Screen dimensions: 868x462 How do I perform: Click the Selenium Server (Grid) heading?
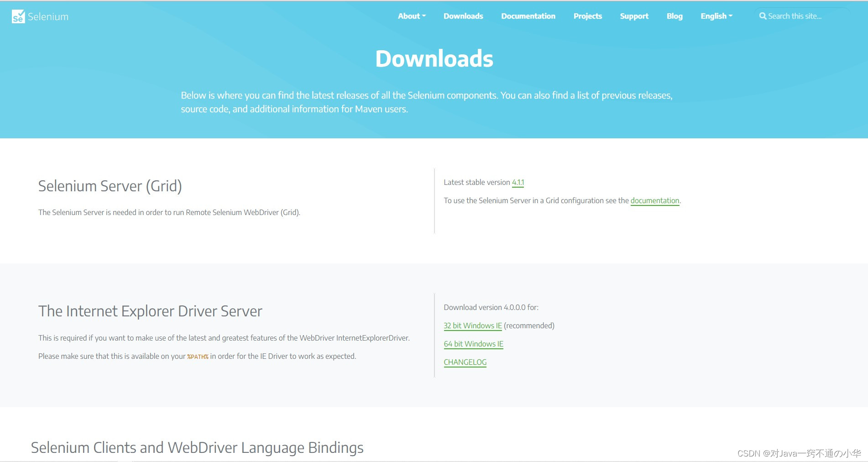point(110,186)
